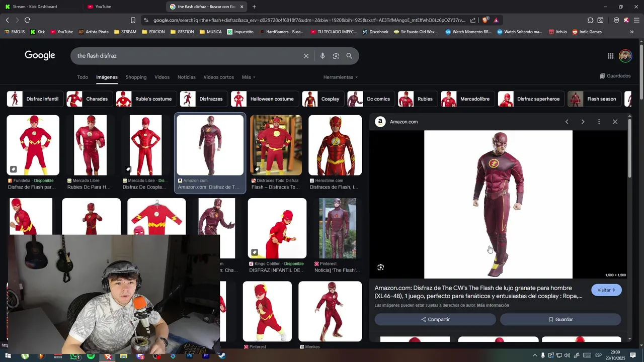The image size is (644, 362).
Task: Open the Videos cortos results tab
Action: click(x=218, y=77)
